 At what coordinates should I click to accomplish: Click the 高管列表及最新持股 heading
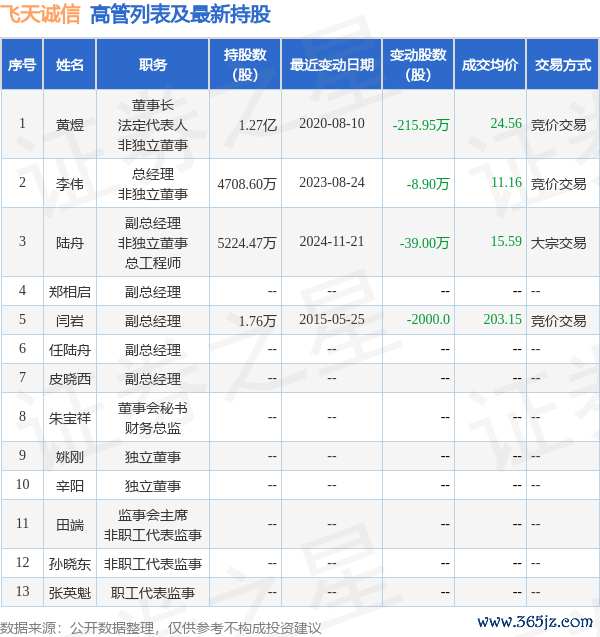click(180, 14)
